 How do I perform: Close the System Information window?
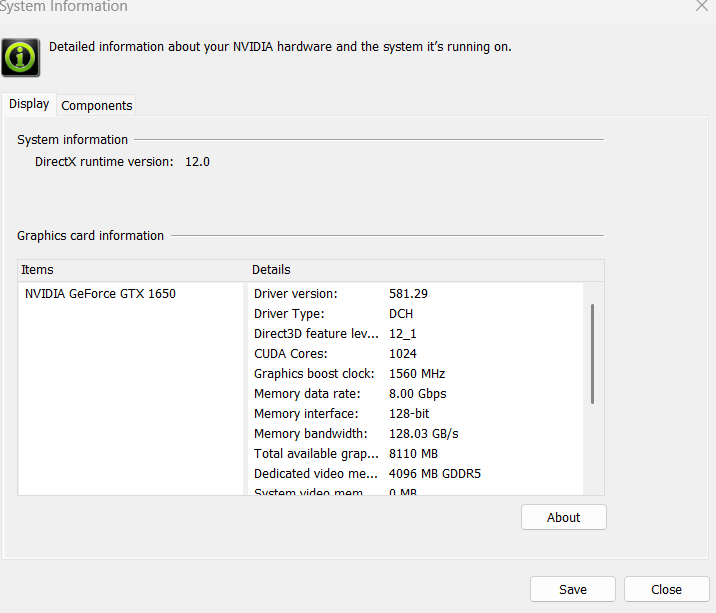coord(702,6)
